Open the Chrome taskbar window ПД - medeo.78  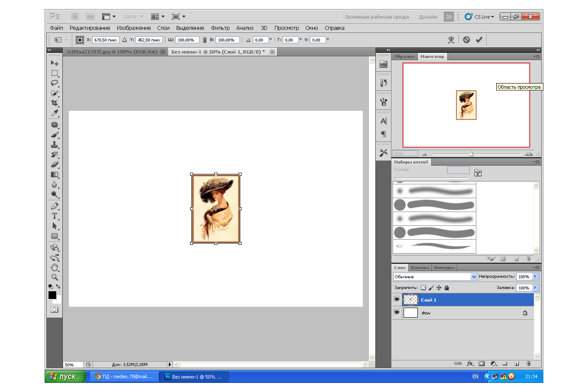pos(124,376)
